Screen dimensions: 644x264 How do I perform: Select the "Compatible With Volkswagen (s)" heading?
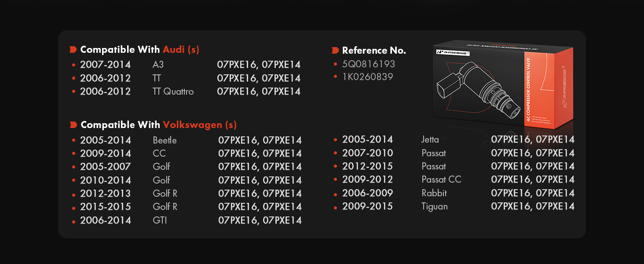[x=159, y=125]
